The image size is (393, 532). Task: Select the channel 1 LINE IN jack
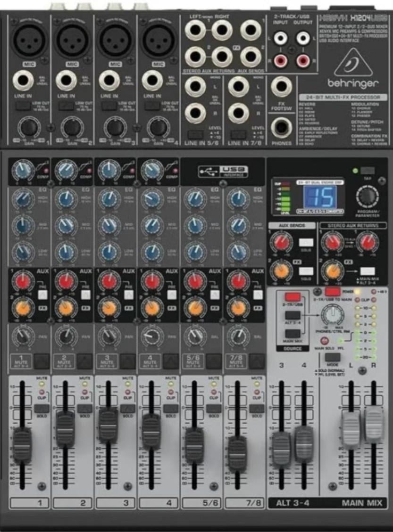point(23,81)
